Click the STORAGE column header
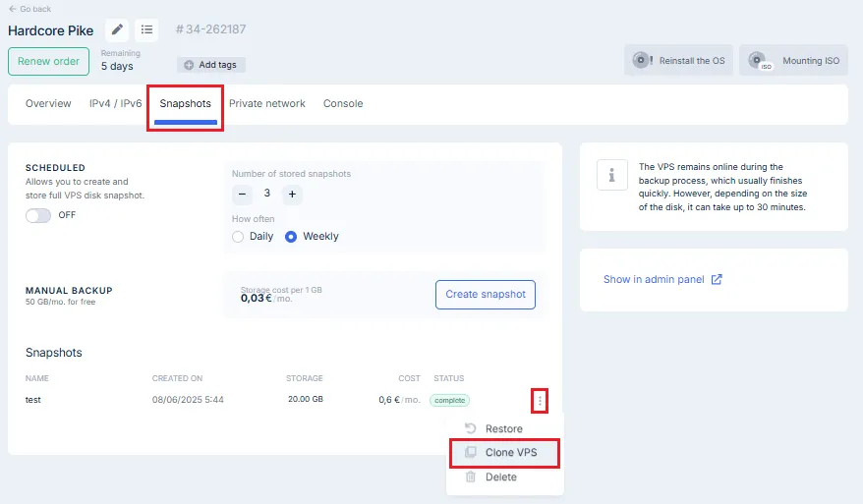This screenshot has height=504, width=863. coord(305,378)
